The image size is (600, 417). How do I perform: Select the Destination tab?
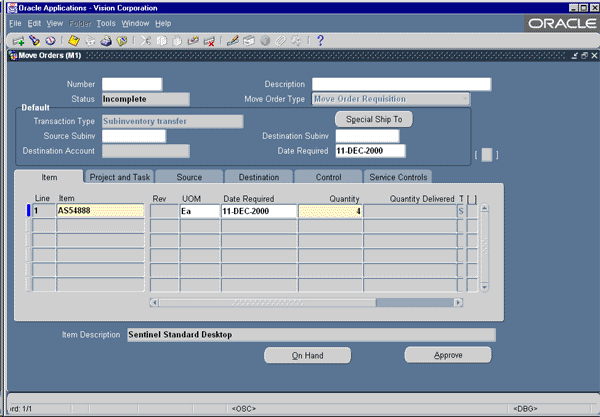click(x=259, y=177)
